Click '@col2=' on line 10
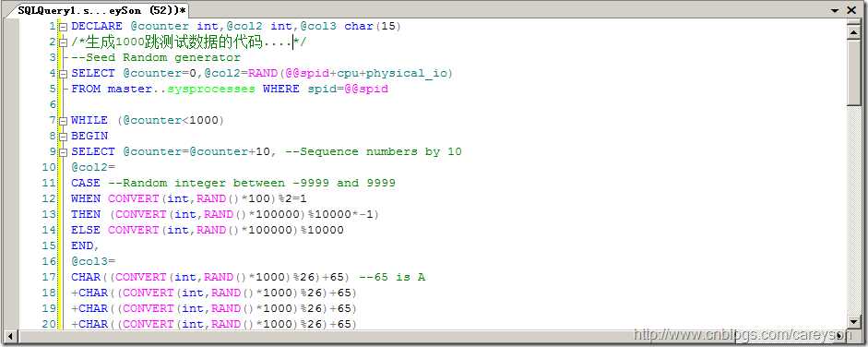The image size is (868, 347). [x=93, y=167]
